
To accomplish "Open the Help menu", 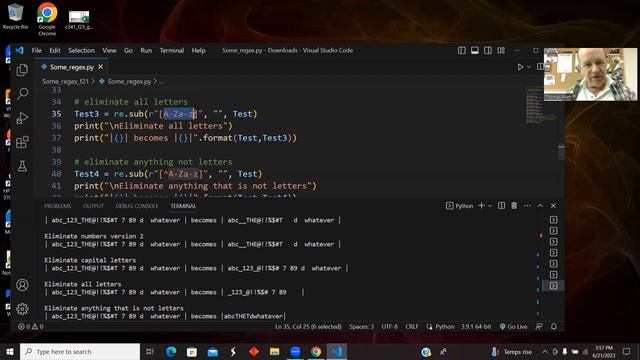I will tap(198, 50).
